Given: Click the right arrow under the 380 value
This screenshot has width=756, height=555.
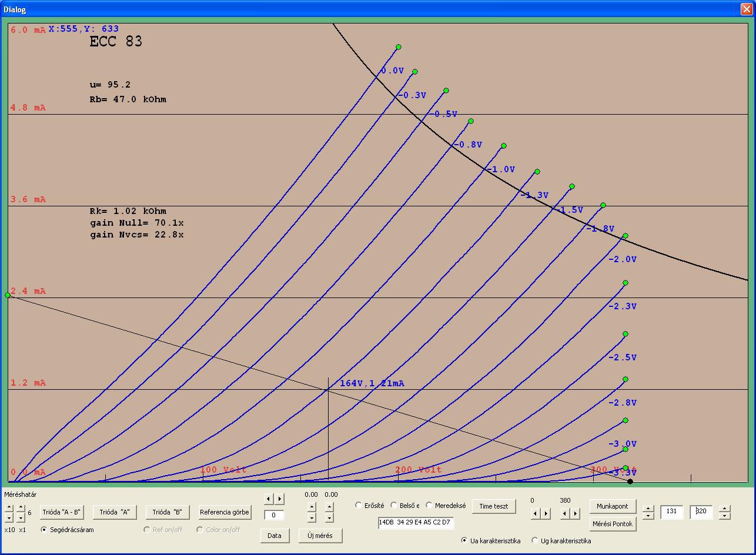Looking at the screenshot, I should (576, 514).
